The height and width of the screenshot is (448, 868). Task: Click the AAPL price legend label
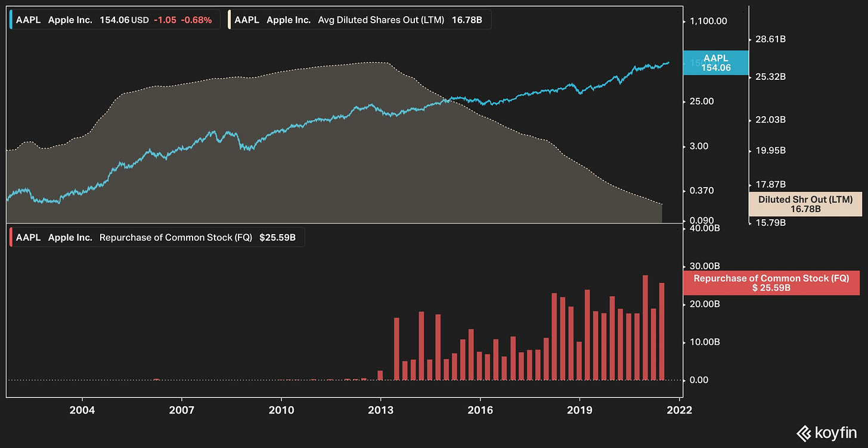click(x=114, y=20)
